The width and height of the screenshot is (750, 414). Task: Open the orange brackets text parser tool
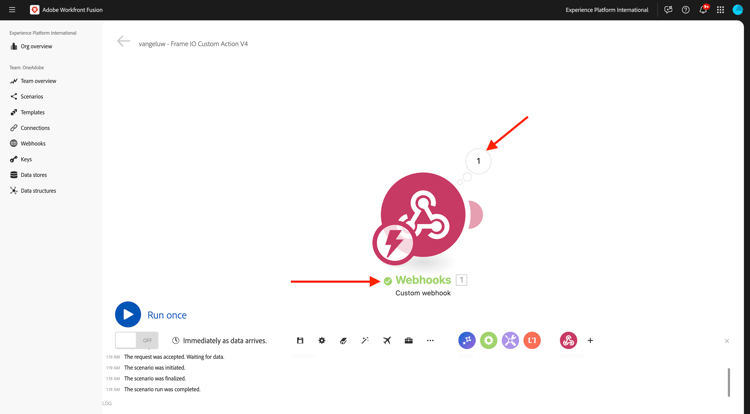(x=532, y=340)
